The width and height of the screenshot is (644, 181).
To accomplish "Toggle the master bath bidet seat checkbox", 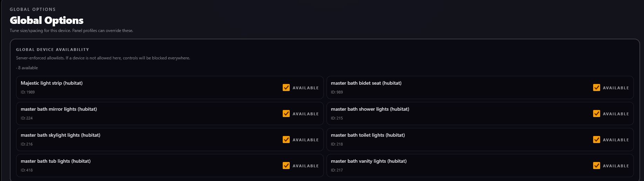I will pyautogui.click(x=596, y=88).
